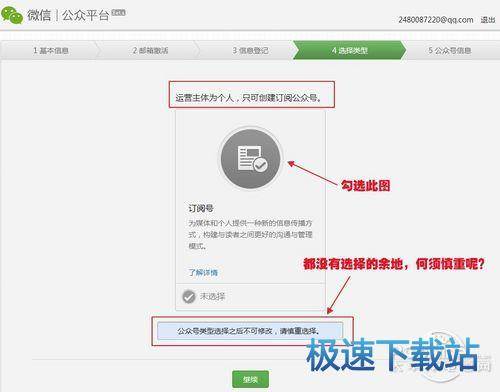Viewport: 500px width, 392px height.
Task: Go to step 2 邮箱激活
Action: point(150,50)
